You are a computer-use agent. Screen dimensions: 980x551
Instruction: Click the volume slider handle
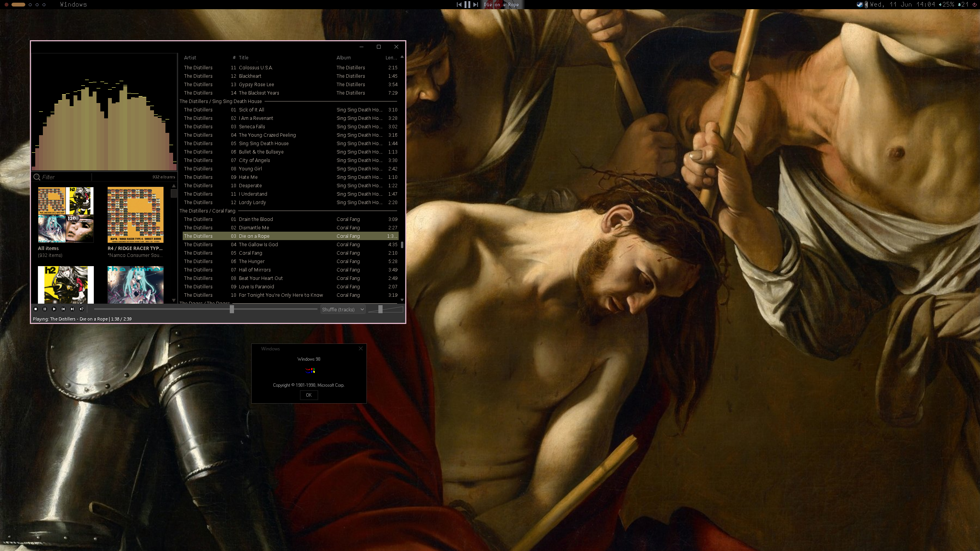point(380,309)
